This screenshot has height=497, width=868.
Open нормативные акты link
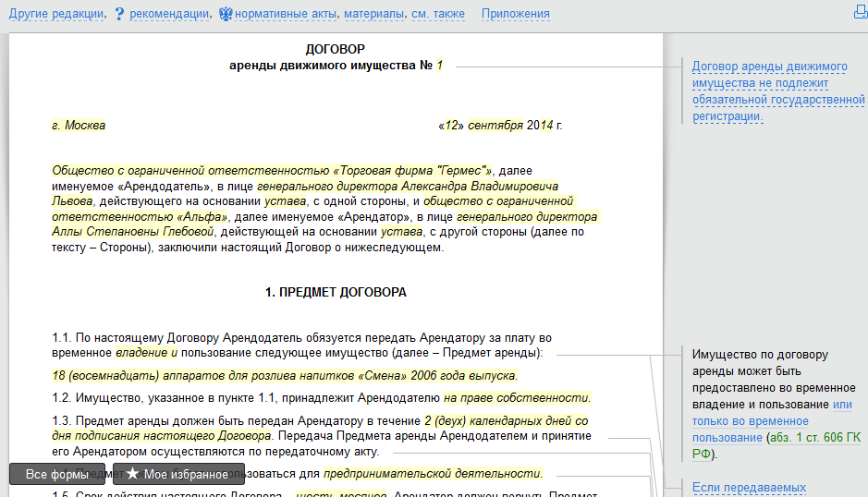(285, 14)
